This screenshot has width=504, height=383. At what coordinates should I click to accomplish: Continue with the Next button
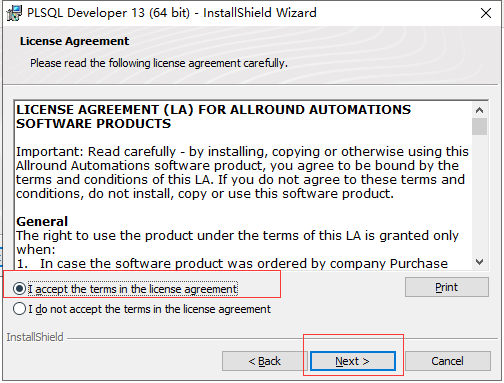(x=353, y=361)
